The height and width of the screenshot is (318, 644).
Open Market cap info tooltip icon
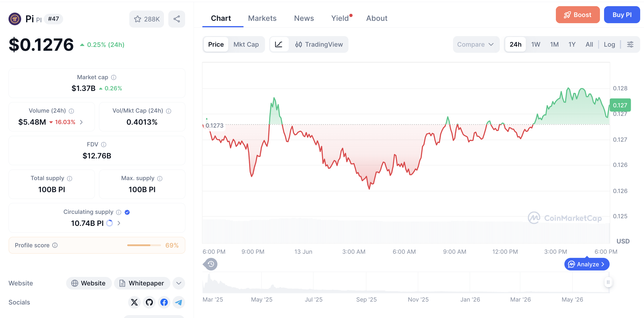(x=114, y=77)
